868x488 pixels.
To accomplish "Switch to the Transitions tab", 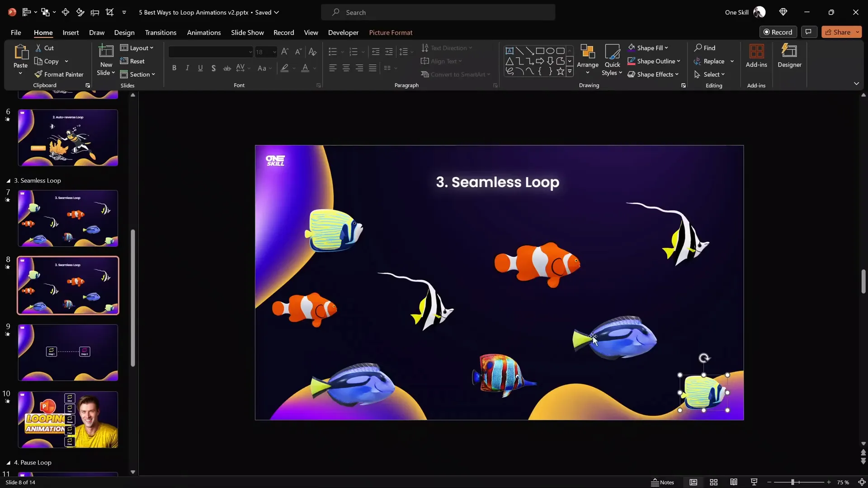I will 160,33.
